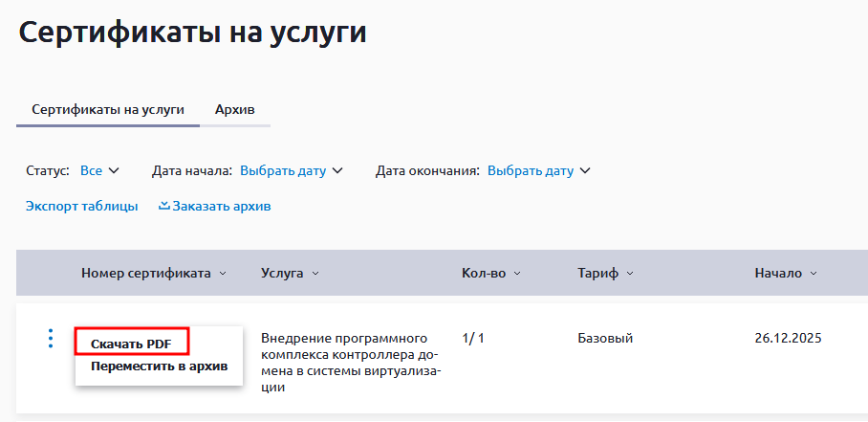Select the Сертификаты на услуги tab
Image resolution: width=868 pixels, height=422 pixels.
click(108, 110)
